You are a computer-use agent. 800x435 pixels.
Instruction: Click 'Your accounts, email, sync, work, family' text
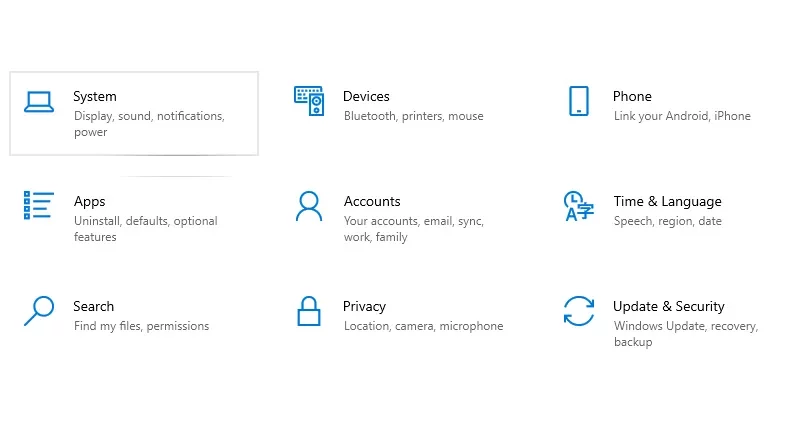(414, 229)
